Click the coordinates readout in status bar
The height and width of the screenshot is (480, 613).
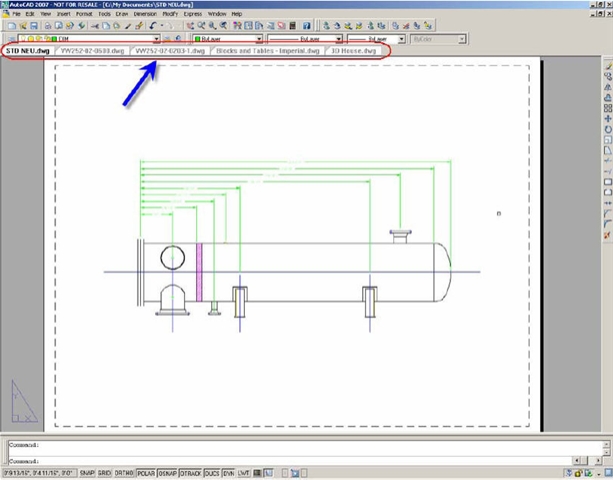click(x=39, y=473)
